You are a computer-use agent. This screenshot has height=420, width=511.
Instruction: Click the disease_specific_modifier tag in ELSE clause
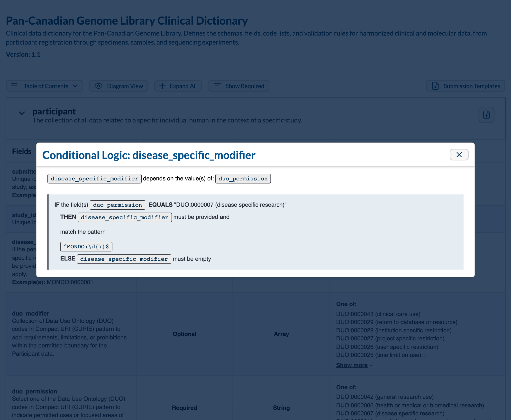click(x=124, y=259)
